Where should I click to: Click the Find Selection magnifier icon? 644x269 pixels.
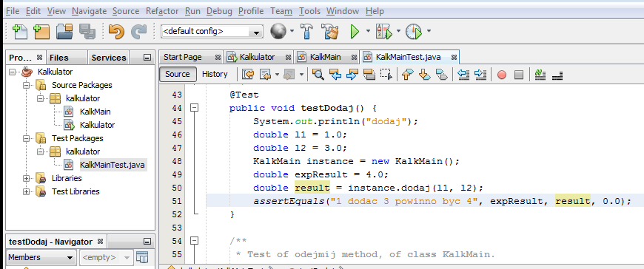tap(318, 75)
